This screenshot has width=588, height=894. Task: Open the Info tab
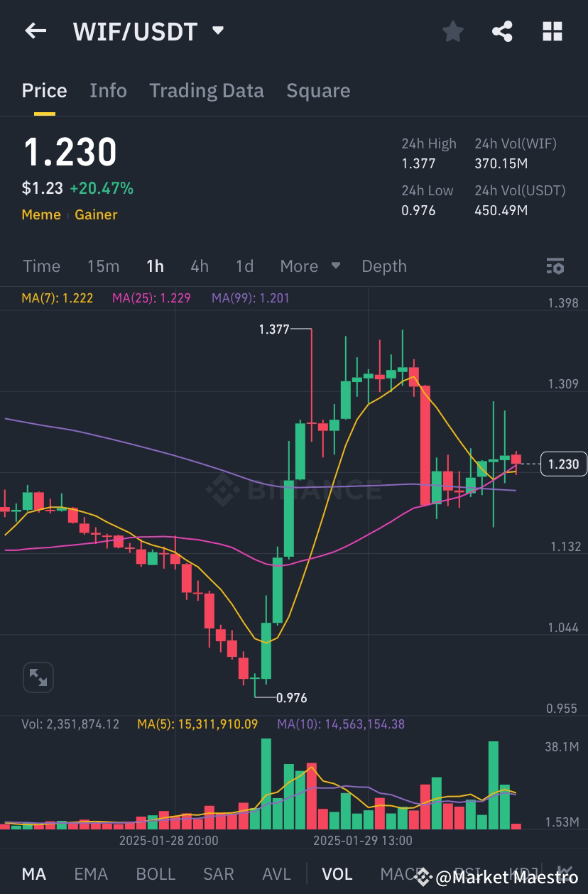(x=108, y=90)
